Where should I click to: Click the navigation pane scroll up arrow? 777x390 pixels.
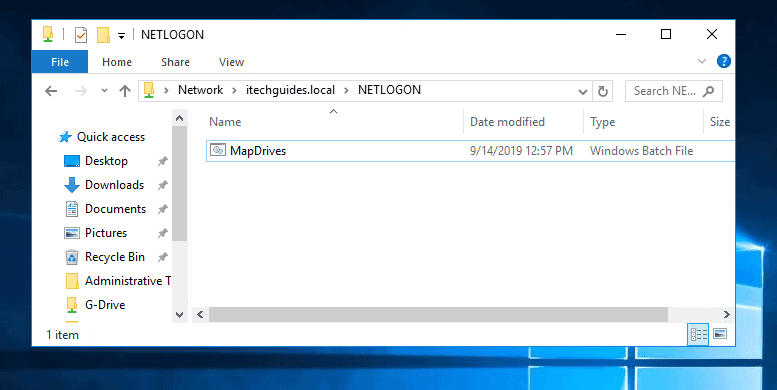[x=180, y=118]
